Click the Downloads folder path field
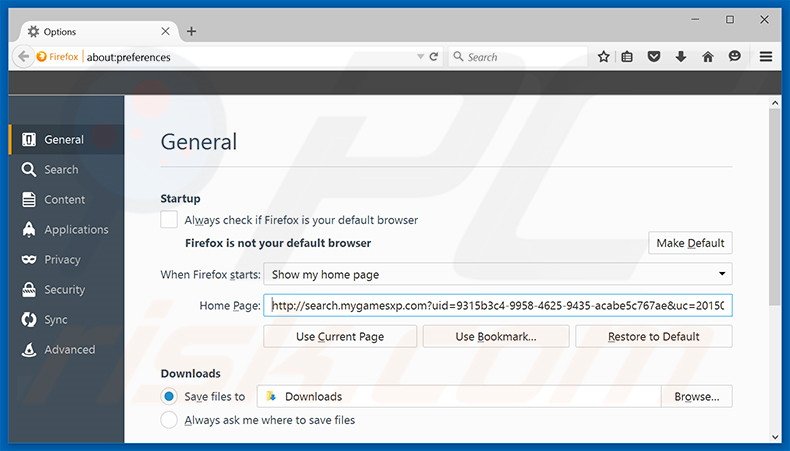Screen dimensions: 790x451 [459, 397]
